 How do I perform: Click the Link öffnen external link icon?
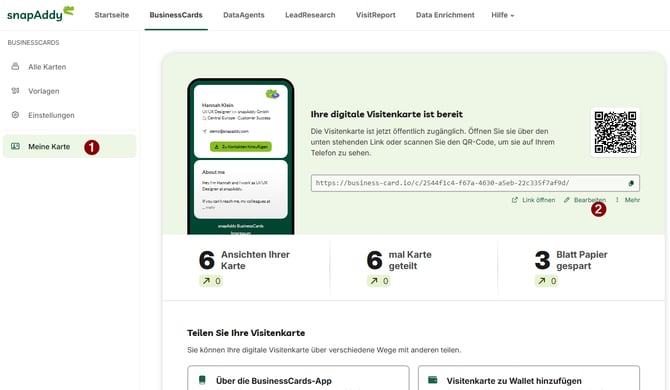click(x=514, y=199)
